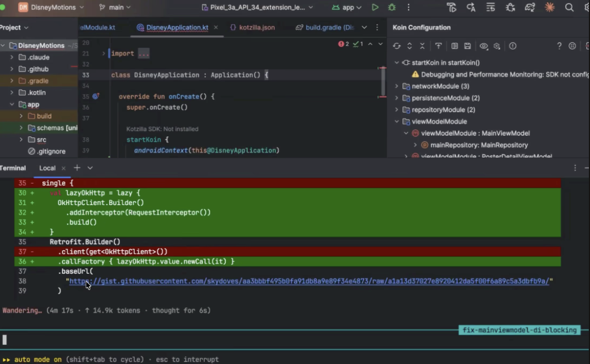Click the Kotzilla SDK: Not installed hint

(162, 129)
